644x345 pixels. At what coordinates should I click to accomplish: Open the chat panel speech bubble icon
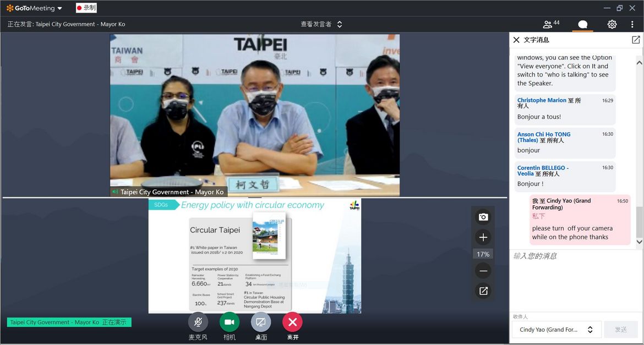tap(582, 24)
